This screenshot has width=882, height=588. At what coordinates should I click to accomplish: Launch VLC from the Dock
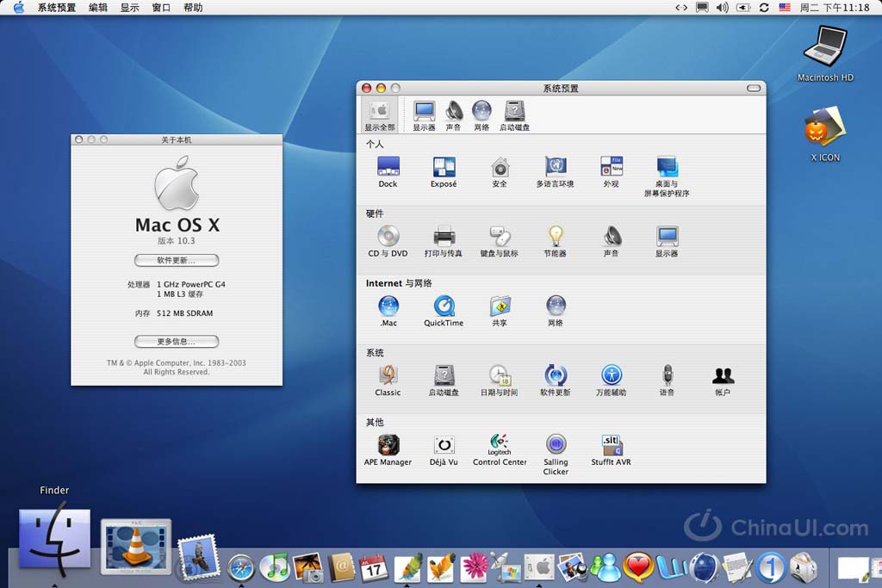click(136, 547)
